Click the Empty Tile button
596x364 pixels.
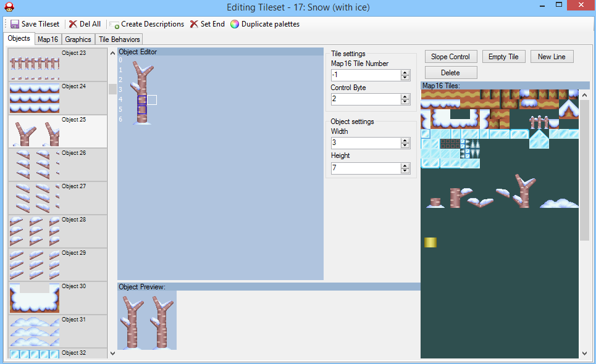point(503,57)
